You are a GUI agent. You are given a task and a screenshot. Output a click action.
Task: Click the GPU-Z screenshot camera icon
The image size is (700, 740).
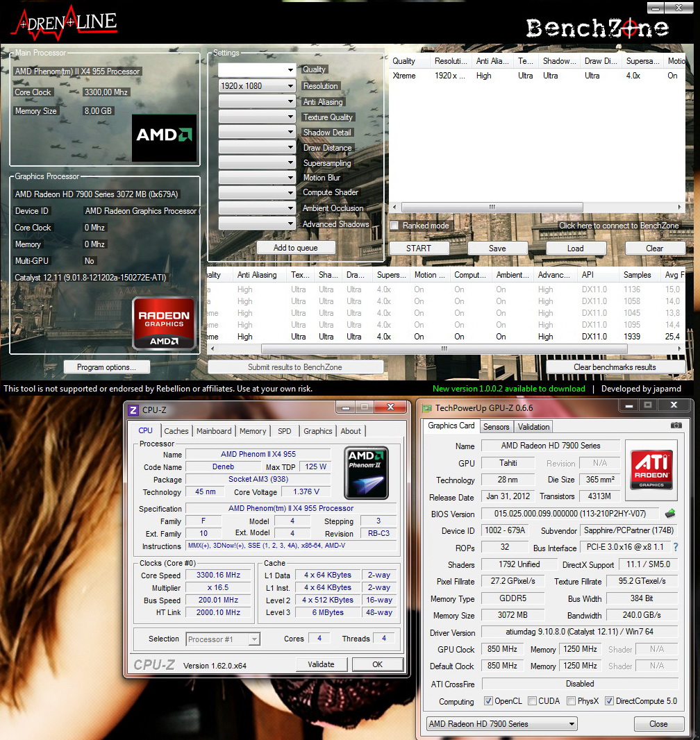pyautogui.click(x=676, y=426)
